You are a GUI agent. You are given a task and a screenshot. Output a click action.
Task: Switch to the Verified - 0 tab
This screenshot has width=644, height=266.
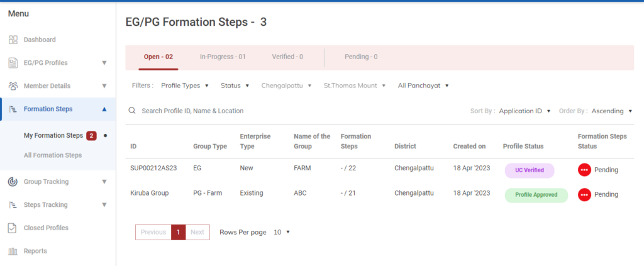(287, 57)
